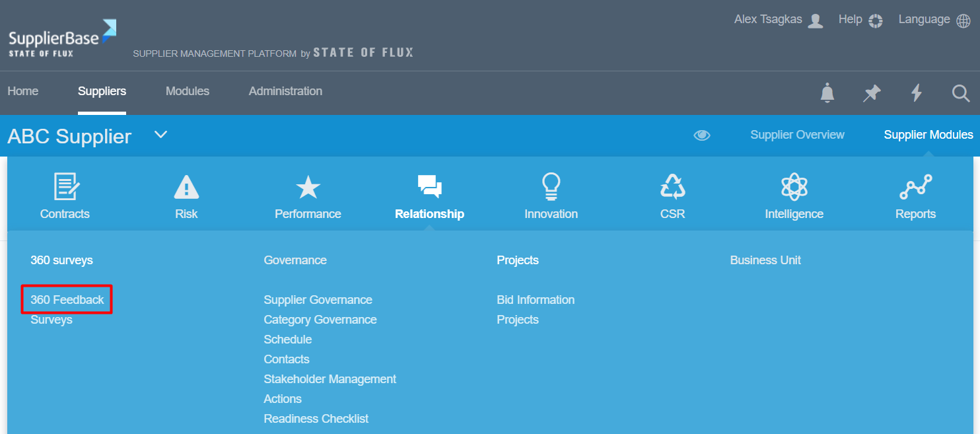Open the Reports graph icon
Screen dimensions: 980x434
point(915,187)
